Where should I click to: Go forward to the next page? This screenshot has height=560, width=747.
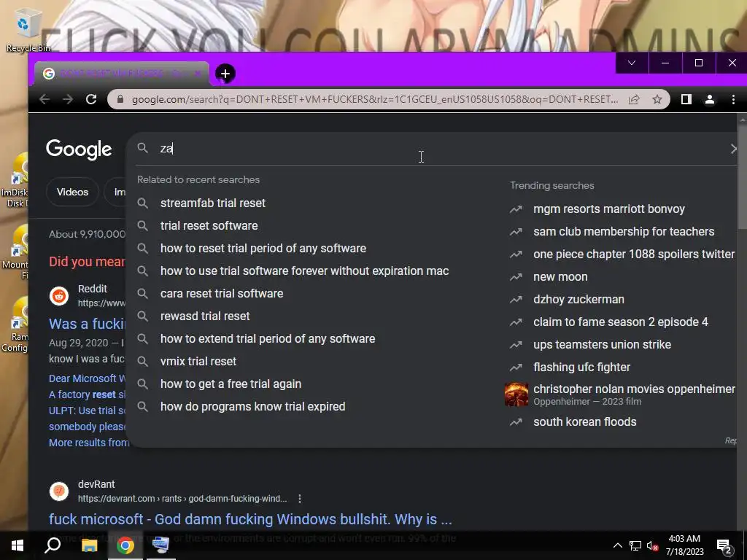[68, 99]
